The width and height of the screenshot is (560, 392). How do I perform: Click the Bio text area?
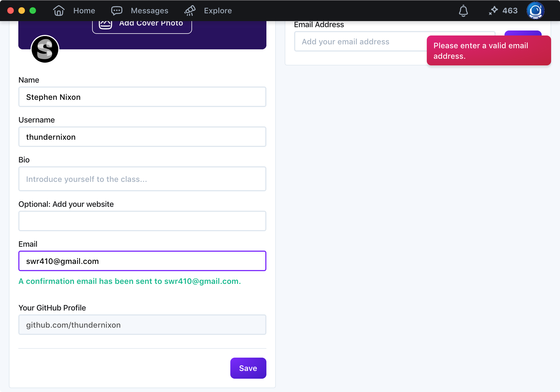point(142,179)
